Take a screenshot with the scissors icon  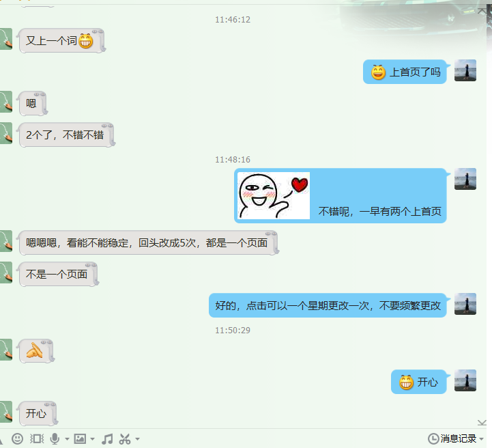click(x=125, y=438)
